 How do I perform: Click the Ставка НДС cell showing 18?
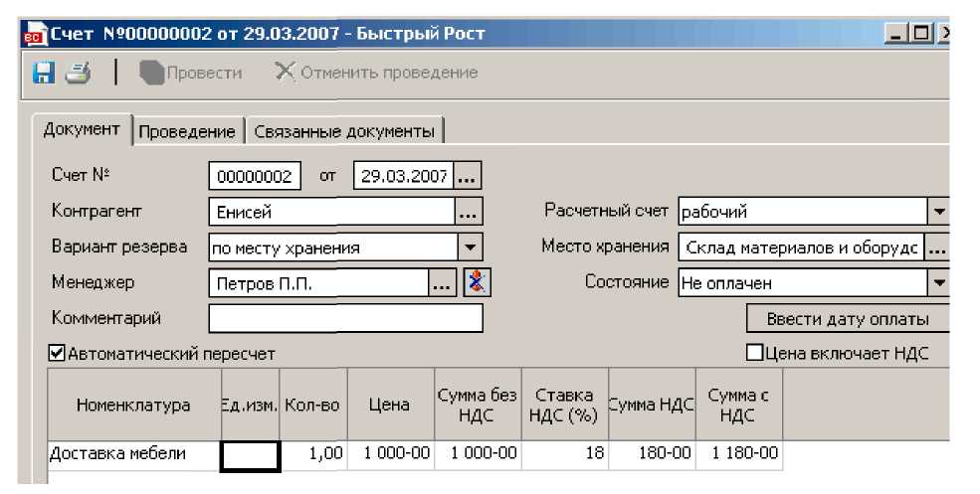click(x=564, y=454)
